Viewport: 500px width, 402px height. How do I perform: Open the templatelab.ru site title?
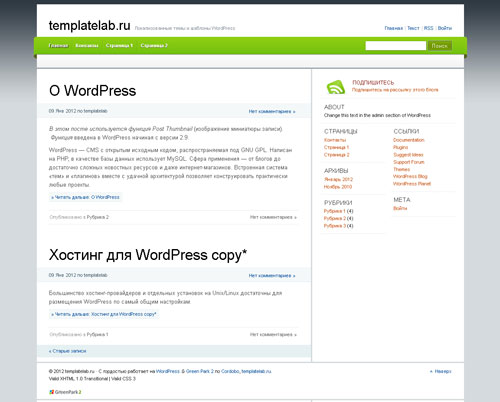coord(90,25)
